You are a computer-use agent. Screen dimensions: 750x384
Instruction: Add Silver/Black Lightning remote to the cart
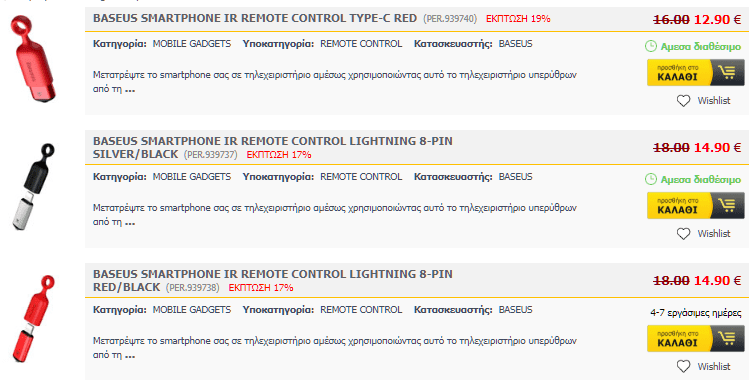695,206
